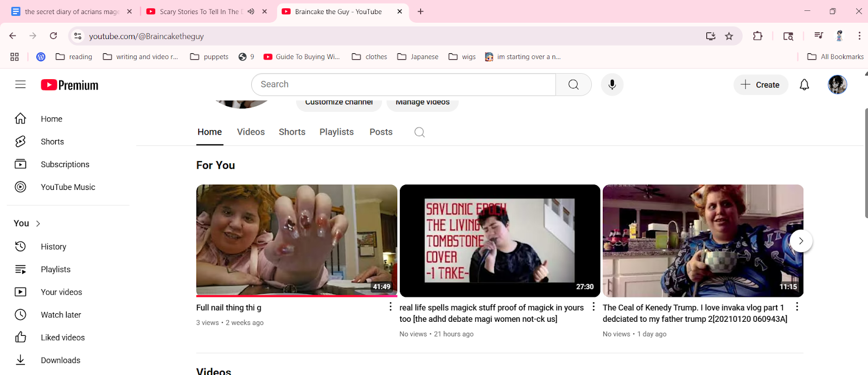This screenshot has width=868, height=375.
Task: Open the media control icon in toolbar
Action: (819, 36)
